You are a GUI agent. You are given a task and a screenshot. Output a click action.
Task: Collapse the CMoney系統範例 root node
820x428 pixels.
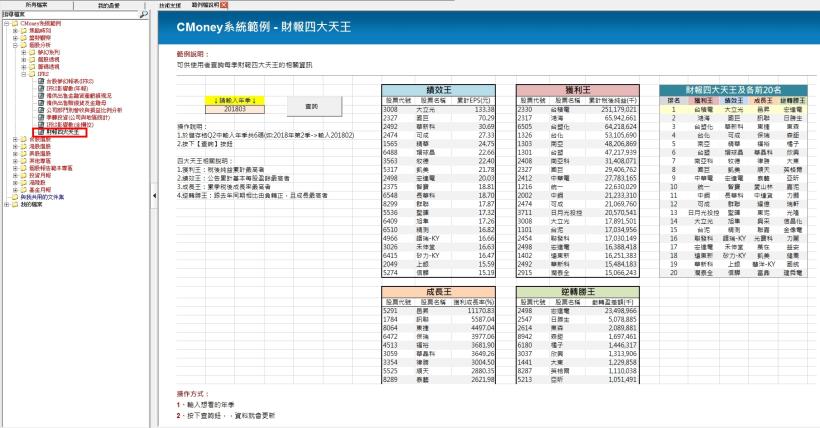point(6,24)
